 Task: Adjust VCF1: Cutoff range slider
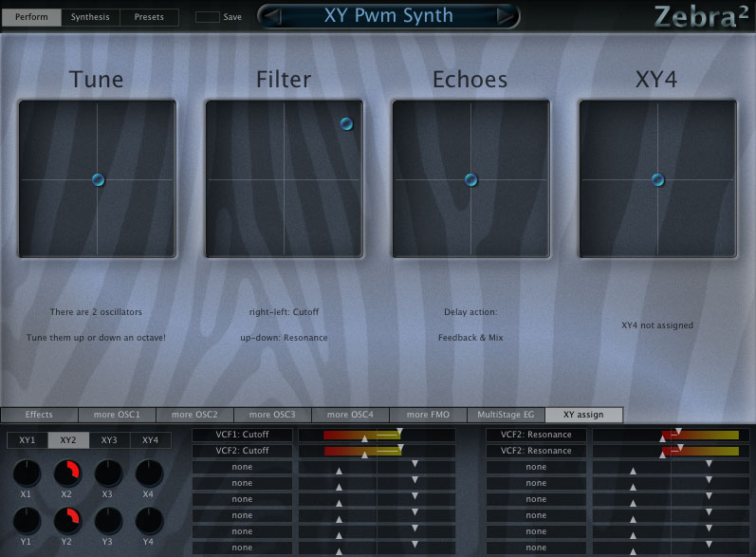point(377,435)
